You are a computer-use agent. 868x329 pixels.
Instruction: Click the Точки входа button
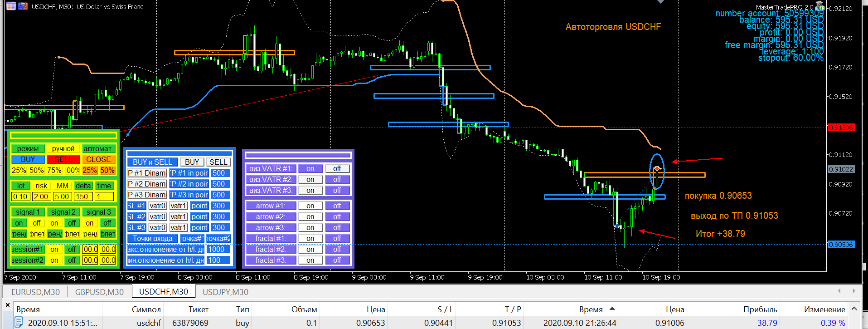(x=153, y=238)
